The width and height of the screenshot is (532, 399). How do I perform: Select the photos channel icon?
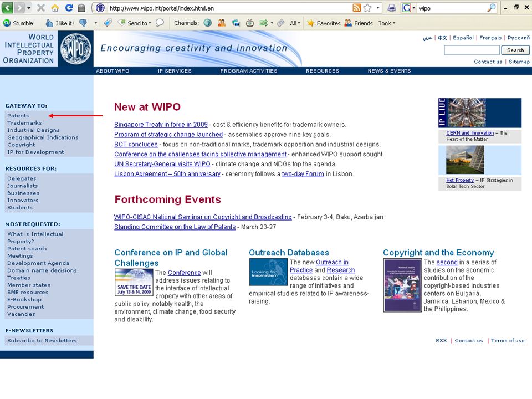236,23
